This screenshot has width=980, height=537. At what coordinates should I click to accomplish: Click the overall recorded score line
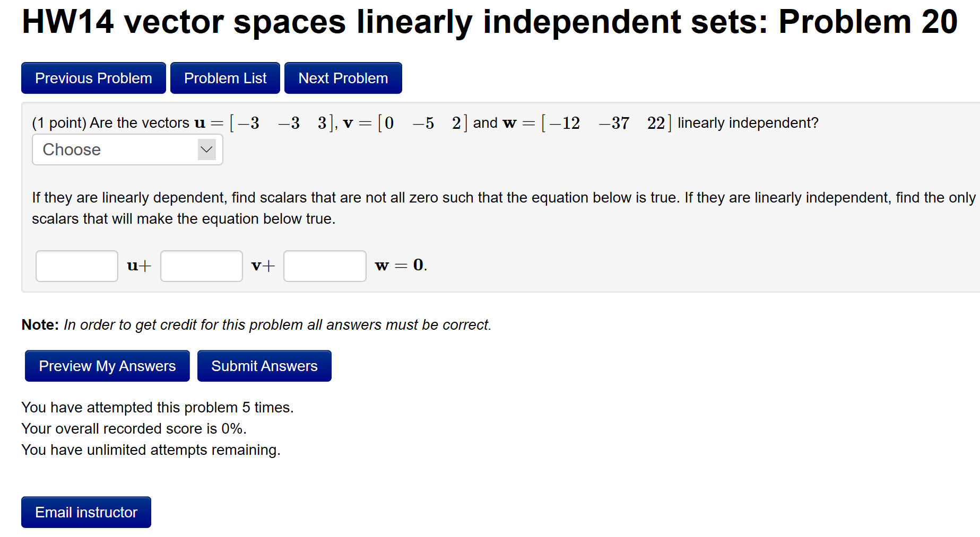click(x=134, y=428)
